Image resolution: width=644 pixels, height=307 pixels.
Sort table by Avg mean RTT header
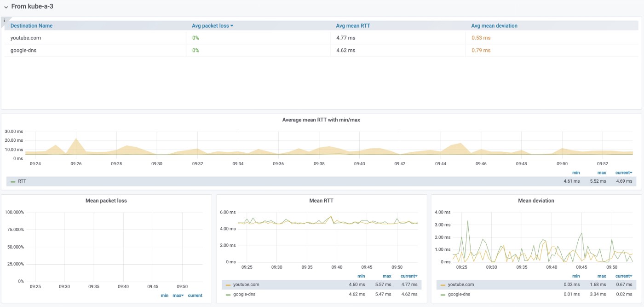click(x=353, y=26)
